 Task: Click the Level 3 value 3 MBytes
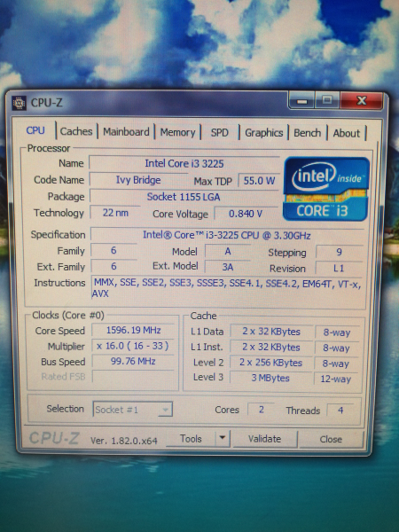point(270,378)
